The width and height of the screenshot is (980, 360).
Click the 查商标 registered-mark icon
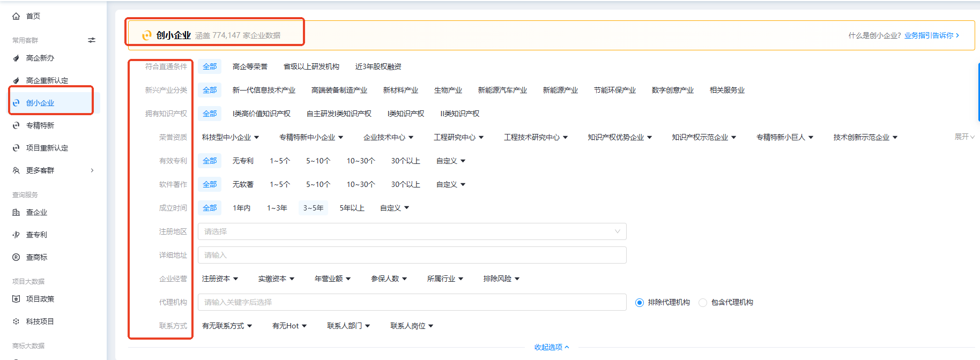click(16, 257)
